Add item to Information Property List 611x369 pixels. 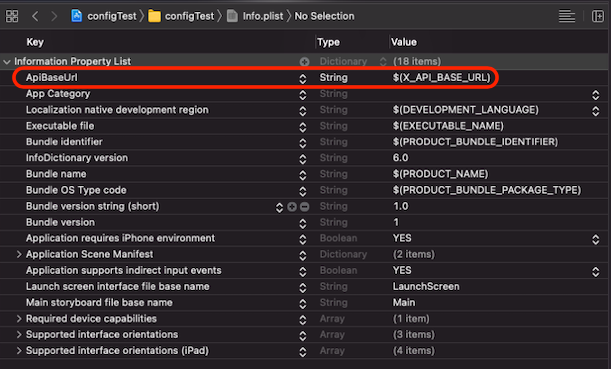(x=304, y=62)
